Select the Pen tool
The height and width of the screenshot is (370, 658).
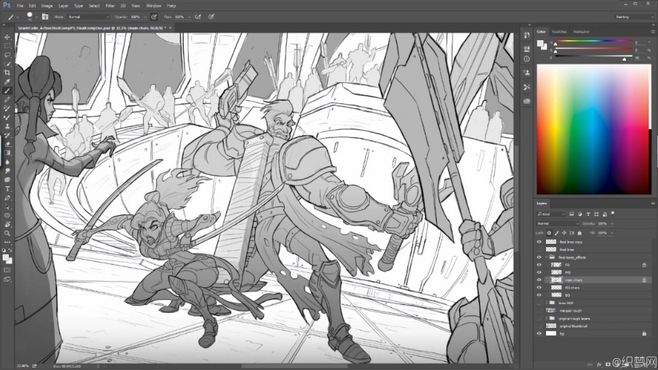point(7,197)
